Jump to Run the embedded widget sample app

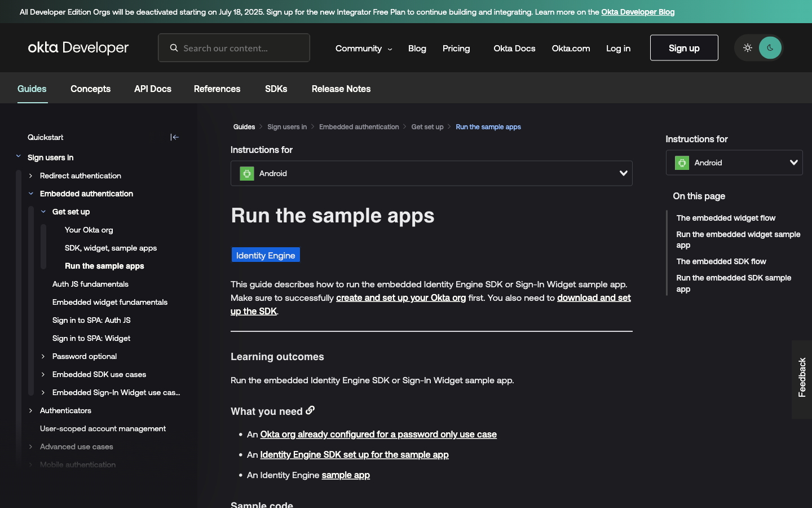[738, 240]
